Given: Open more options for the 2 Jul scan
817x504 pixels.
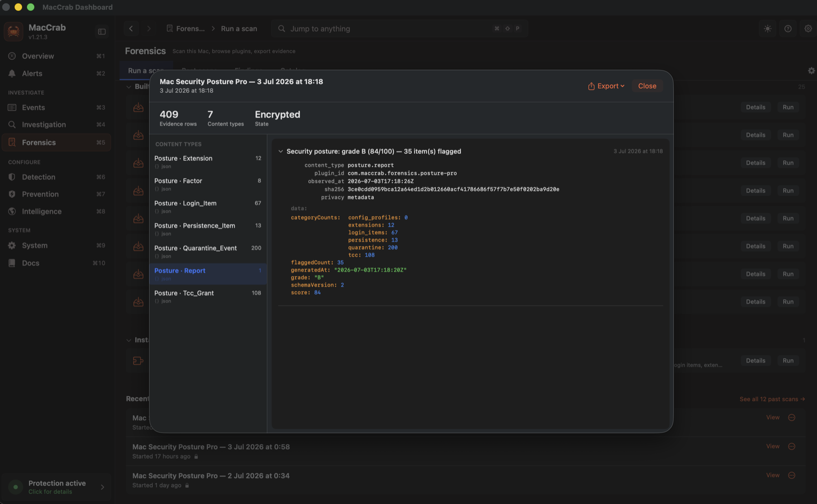Looking at the screenshot, I should coord(791,475).
